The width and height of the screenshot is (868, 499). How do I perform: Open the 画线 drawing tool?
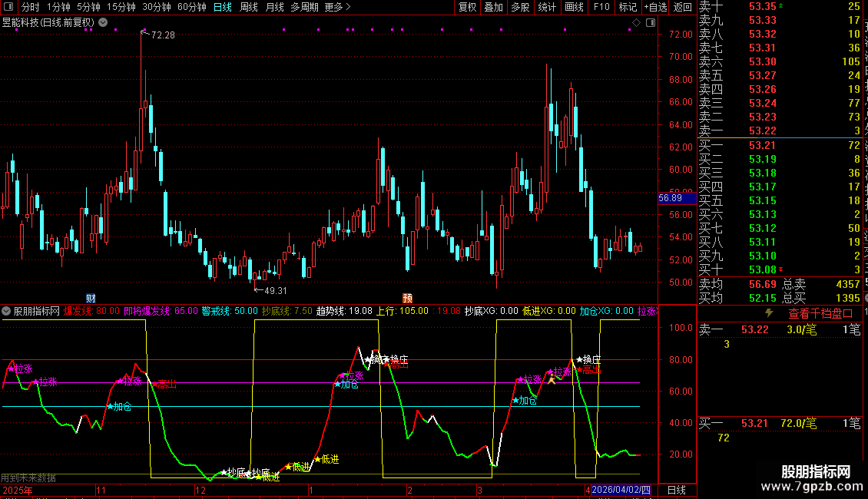click(574, 8)
